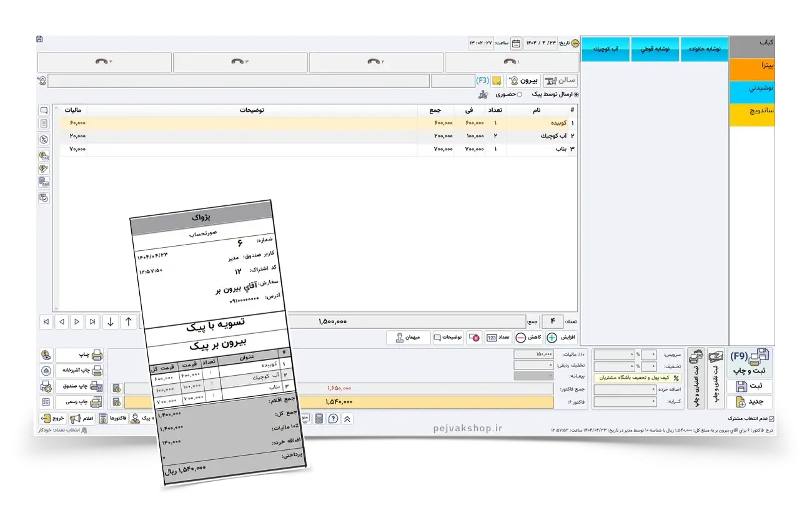
Task: Add the نوشابه خانواده blue product tile
Action: [x=704, y=49]
